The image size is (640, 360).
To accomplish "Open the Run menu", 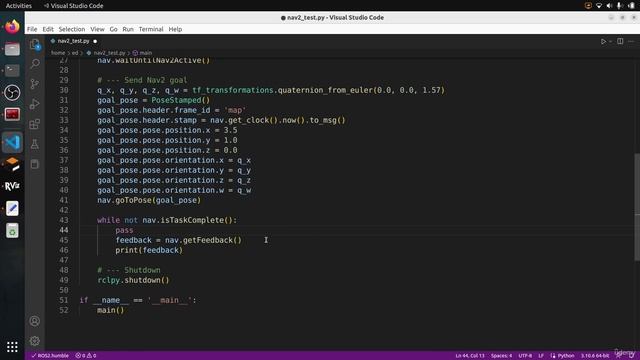I will (128, 29).
